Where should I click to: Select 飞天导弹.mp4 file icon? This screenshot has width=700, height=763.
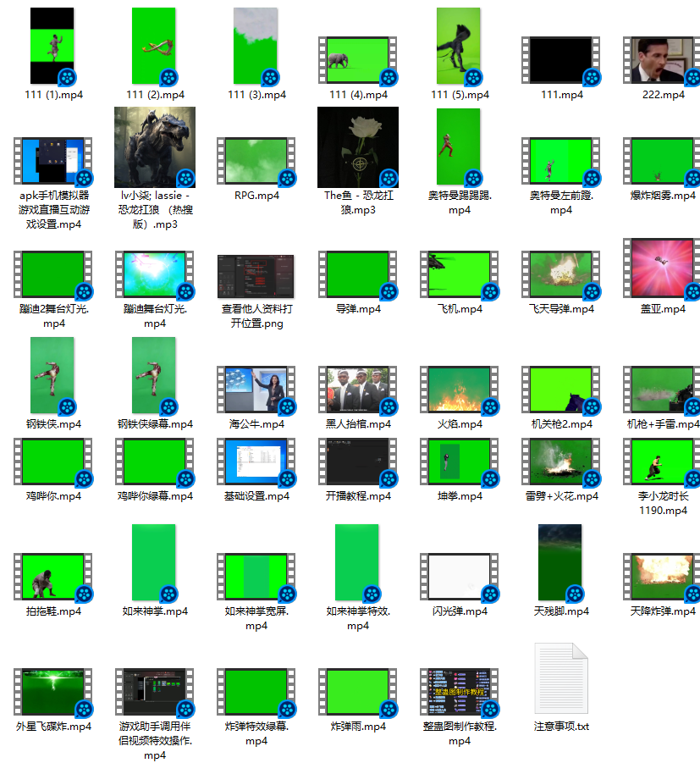(561, 274)
